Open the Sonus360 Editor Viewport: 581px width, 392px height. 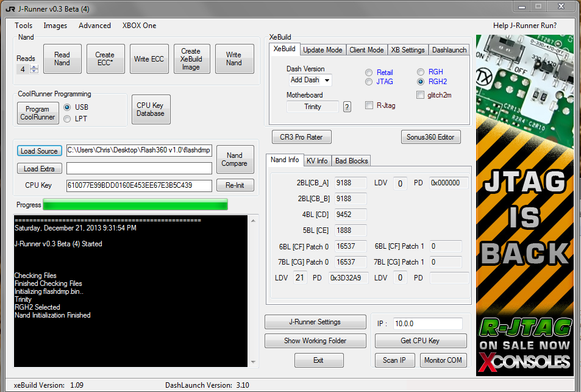point(430,137)
